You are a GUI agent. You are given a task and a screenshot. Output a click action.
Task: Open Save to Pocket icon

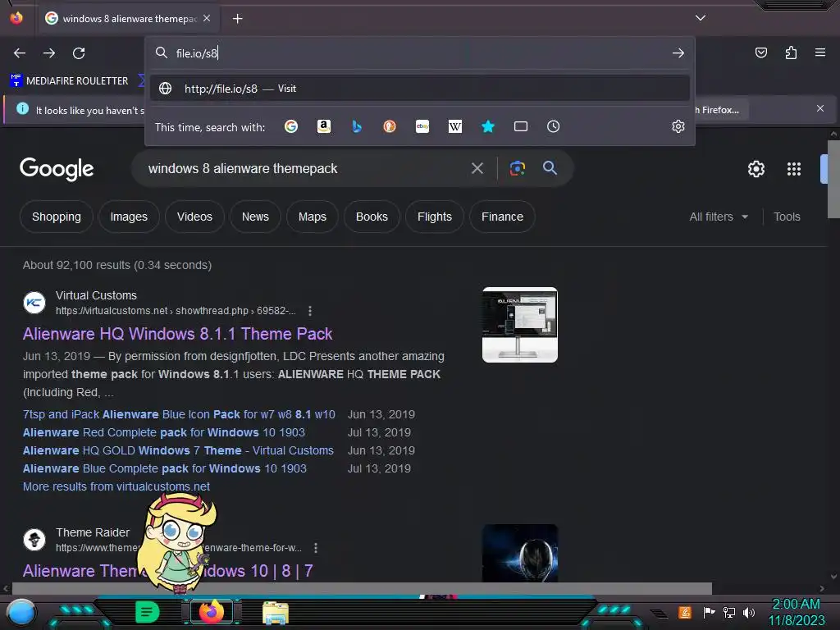760,52
